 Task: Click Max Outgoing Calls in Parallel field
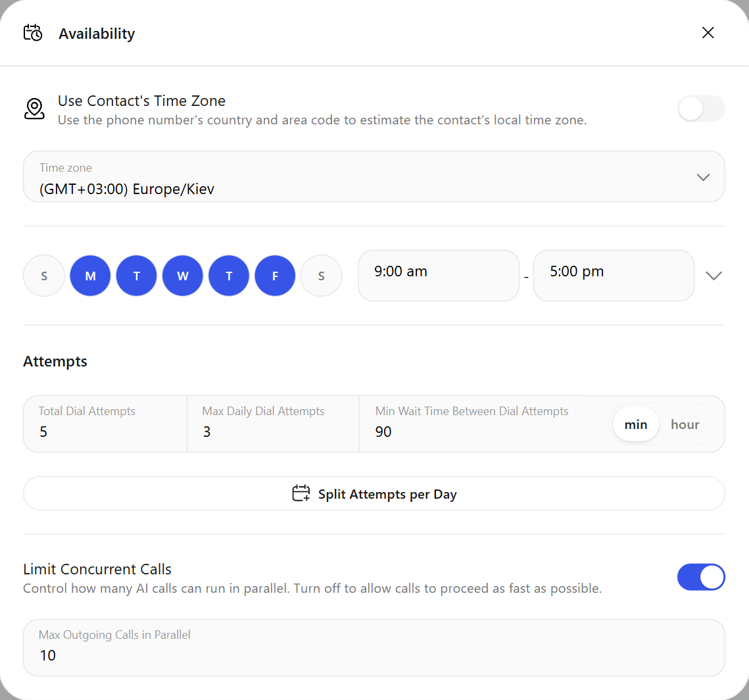coord(374,648)
